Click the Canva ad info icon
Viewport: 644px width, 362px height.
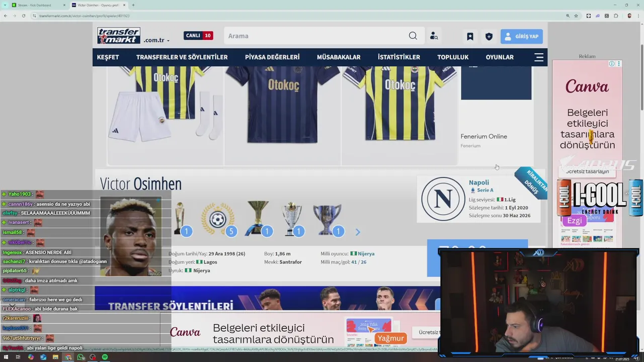[612, 64]
